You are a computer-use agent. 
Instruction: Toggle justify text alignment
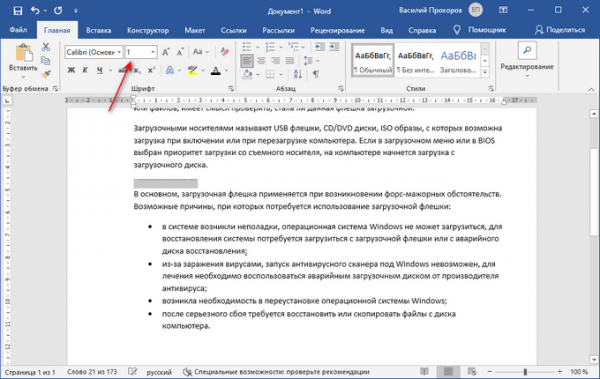(290, 60)
